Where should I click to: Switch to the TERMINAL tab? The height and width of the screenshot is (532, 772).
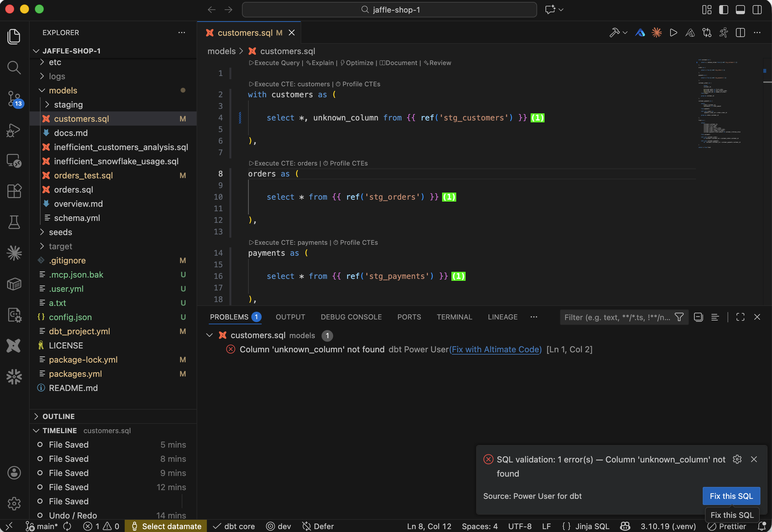[455, 317]
